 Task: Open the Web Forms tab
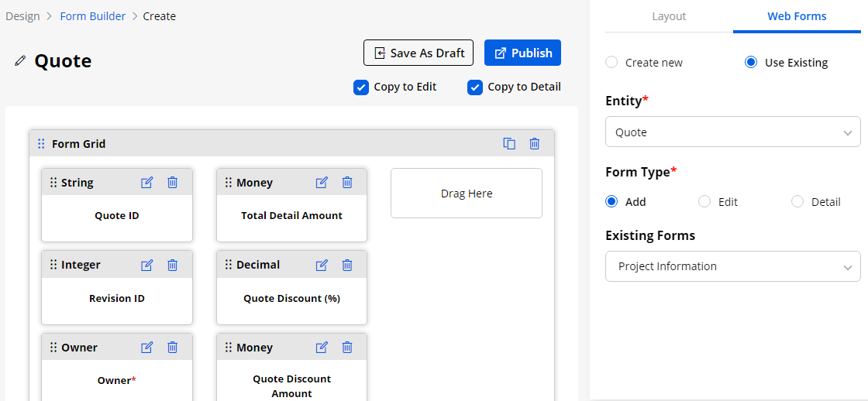[797, 16]
